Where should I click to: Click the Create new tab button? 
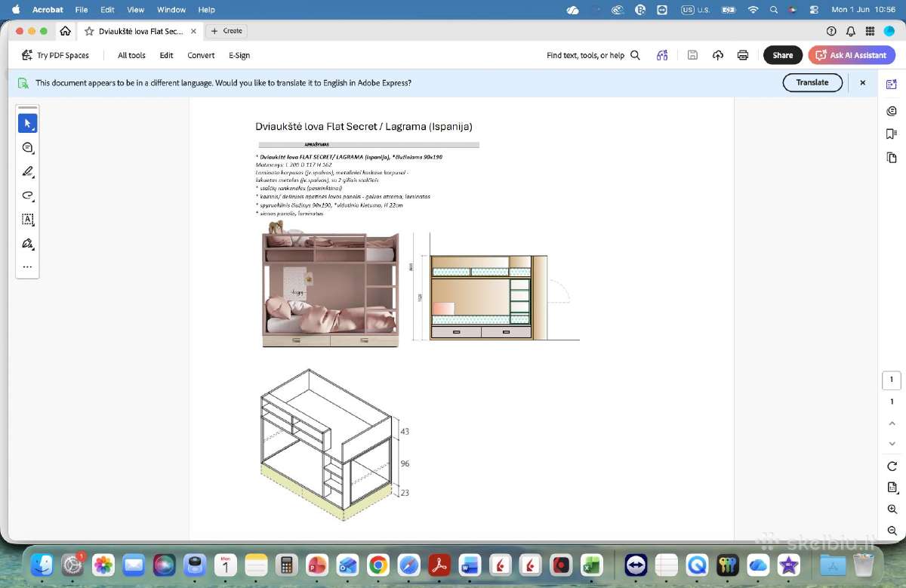pyautogui.click(x=226, y=31)
